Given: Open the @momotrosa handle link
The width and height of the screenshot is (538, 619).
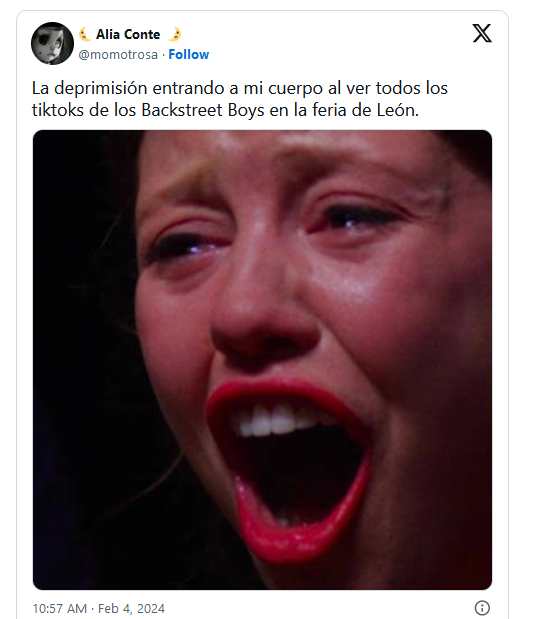Looking at the screenshot, I should [118, 54].
